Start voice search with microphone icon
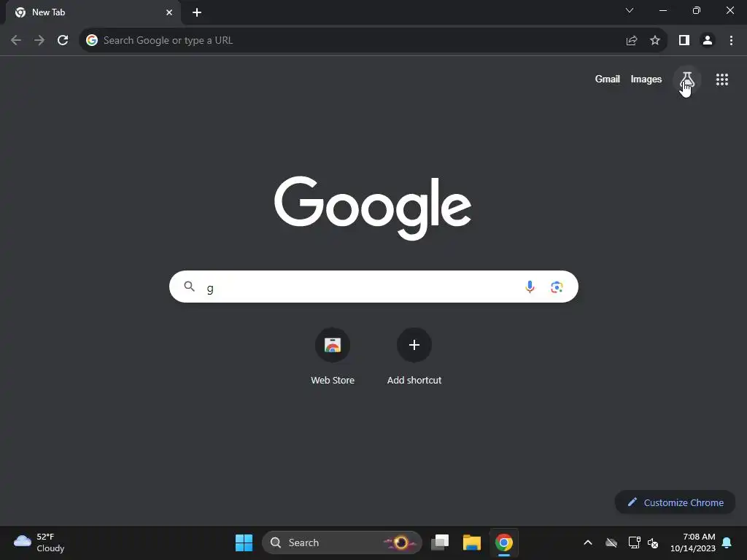The height and width of the screenshot is (560, 747). (x=530, y=287)
